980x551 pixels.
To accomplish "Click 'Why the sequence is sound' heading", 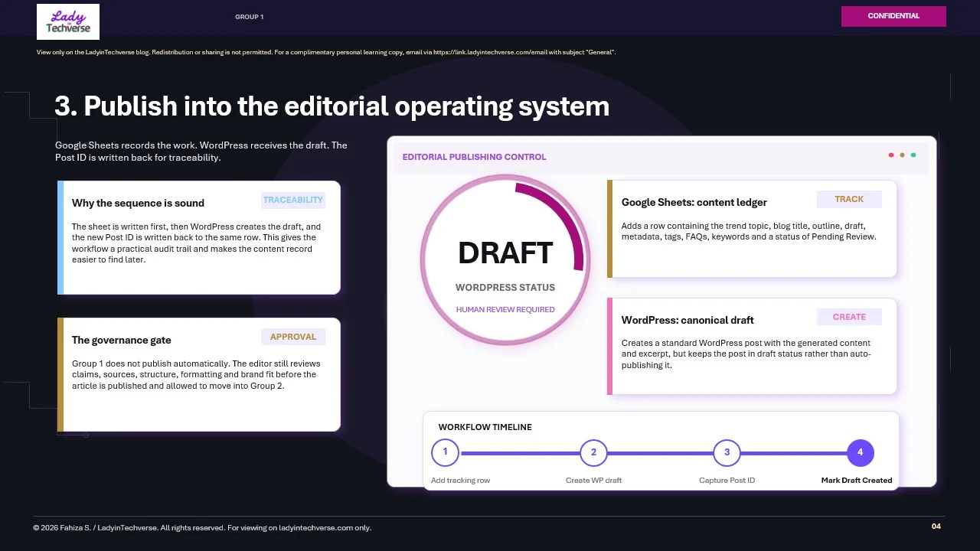I will 138,203.
